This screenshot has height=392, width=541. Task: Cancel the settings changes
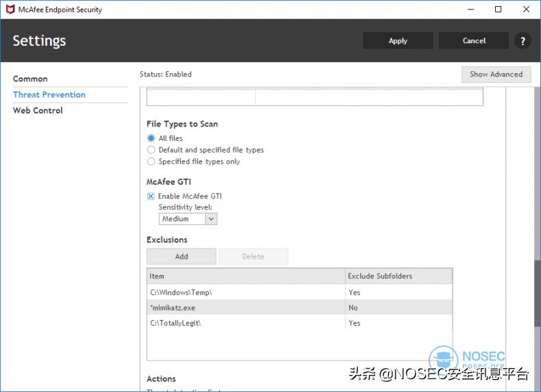(474, 40)
